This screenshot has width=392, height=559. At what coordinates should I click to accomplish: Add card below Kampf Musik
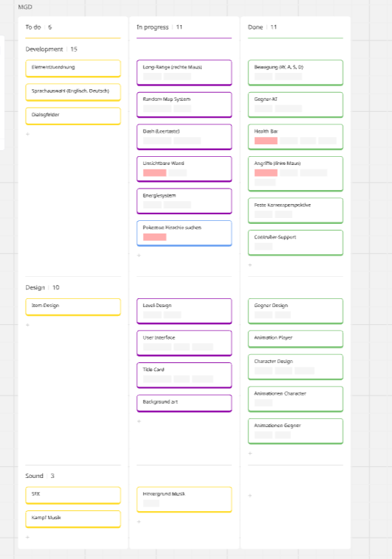[28, 537]
